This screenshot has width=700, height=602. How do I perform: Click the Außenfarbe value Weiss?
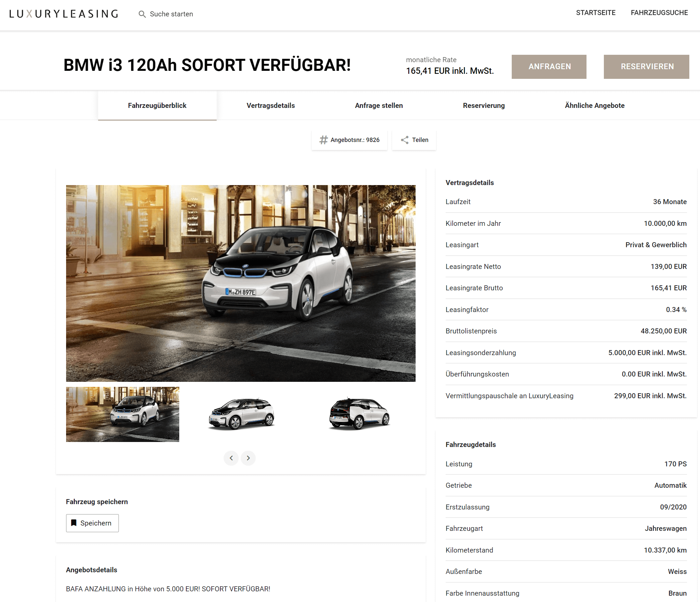(x=677, y=572)
